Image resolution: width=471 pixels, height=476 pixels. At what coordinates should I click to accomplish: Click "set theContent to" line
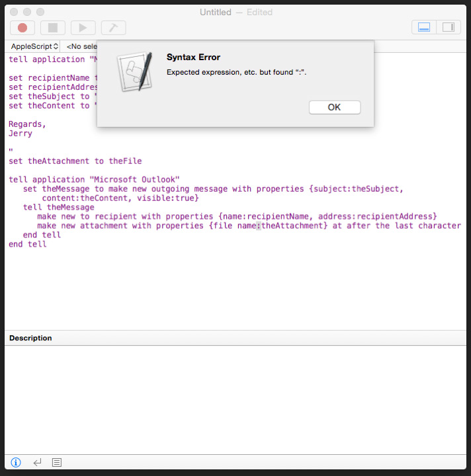click(52, 106)
